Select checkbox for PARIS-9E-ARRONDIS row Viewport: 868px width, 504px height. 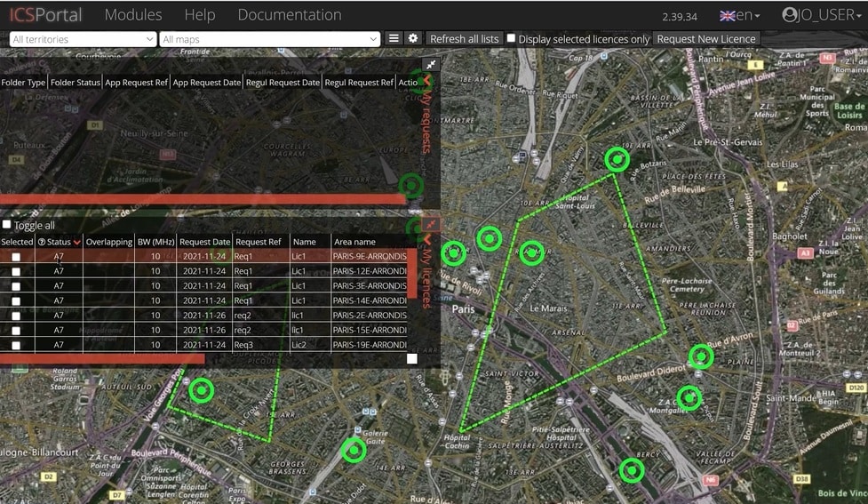tap(16, 257)
